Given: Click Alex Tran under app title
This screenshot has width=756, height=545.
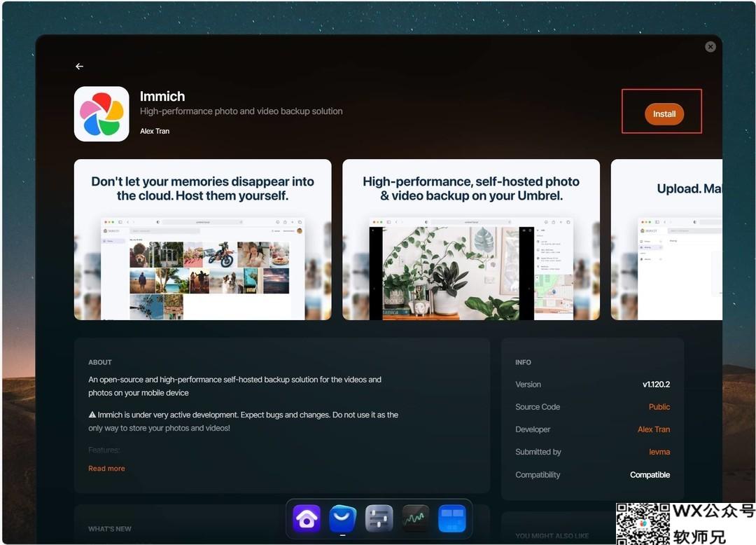Looking at the screenshot, I should click(x=155, y=131).
